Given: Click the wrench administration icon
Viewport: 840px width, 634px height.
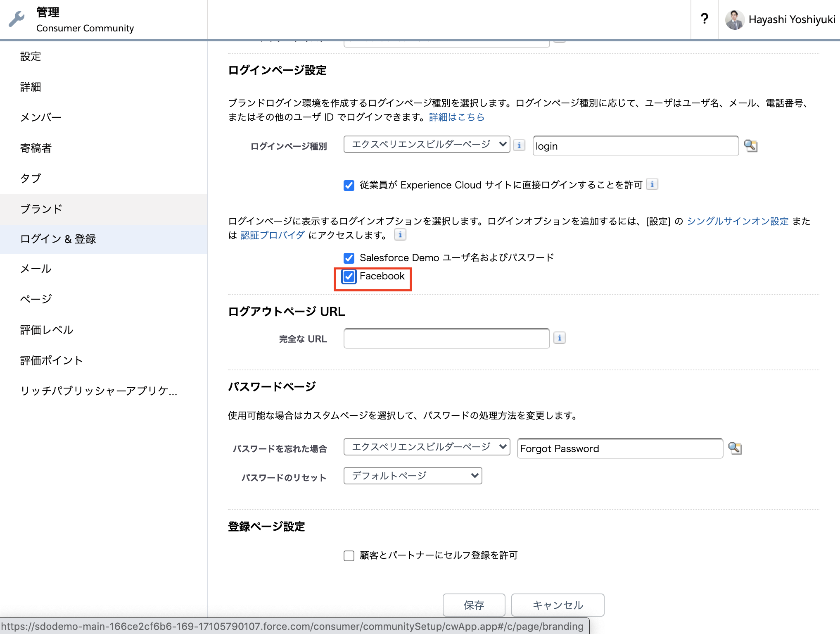Looking at the screenshot, I should point(17,19).
